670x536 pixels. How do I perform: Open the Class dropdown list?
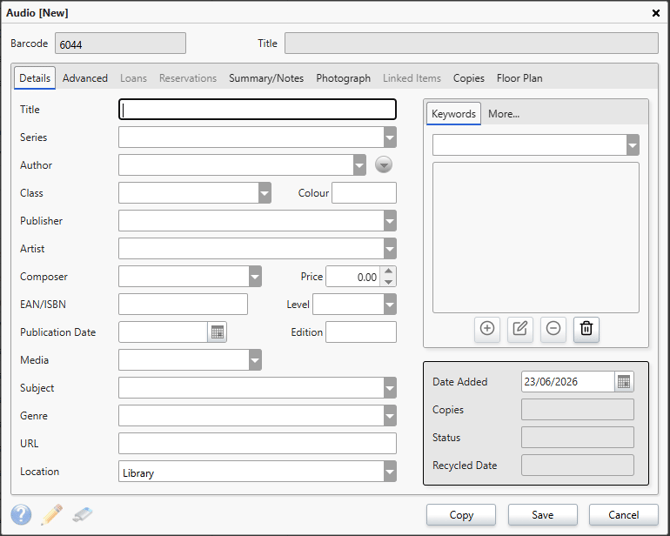coord(264,193)
